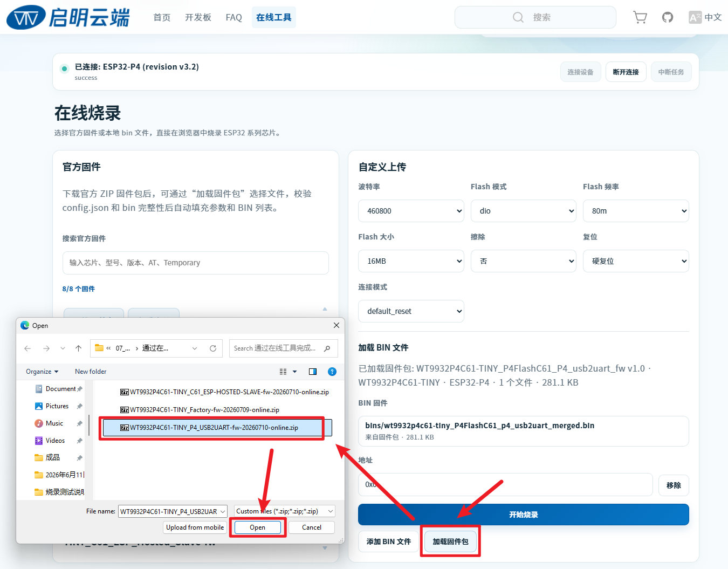This screenshot has width=728, height=569.
Task: Click 移除 next to the address field
Action: [674, 485]
